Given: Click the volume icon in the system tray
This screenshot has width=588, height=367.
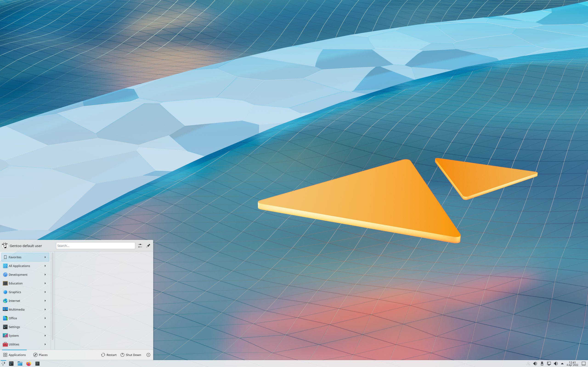Looking at the screenshot, I should tap(536, 363).
